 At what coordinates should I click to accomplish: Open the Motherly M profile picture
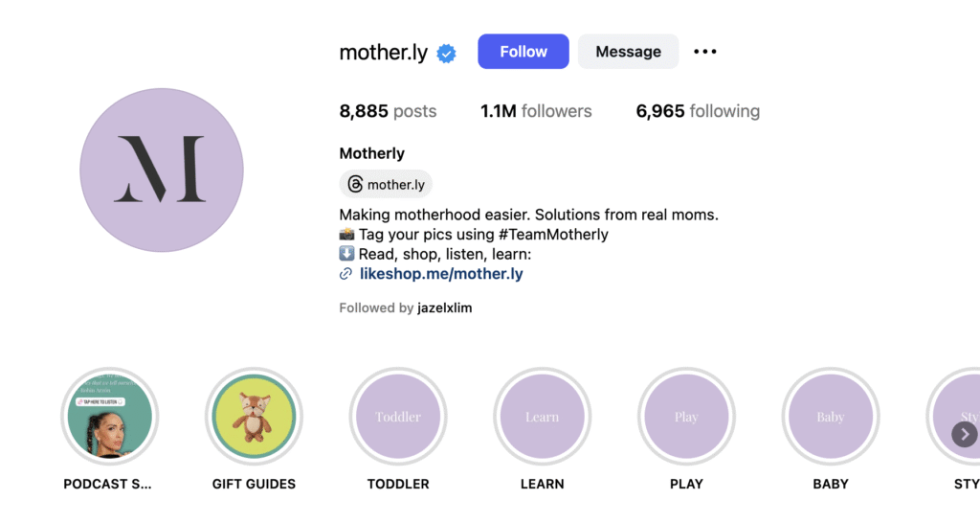click(161, 171)
